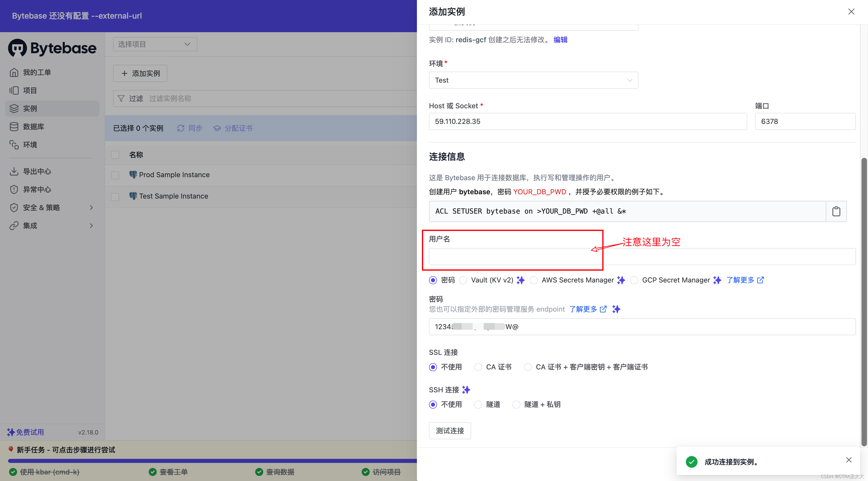Click the 实例 layers icon
Viewport: 868px width, 481px height.
14,109
